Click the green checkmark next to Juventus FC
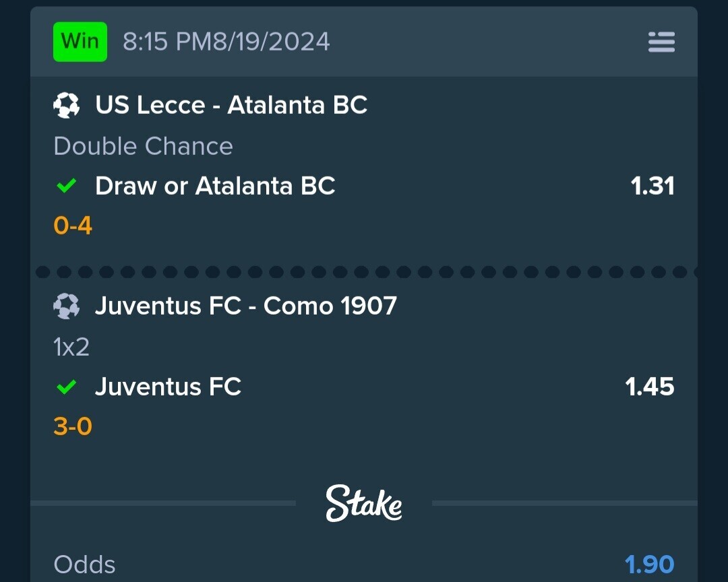 click(x=66, y=387)
